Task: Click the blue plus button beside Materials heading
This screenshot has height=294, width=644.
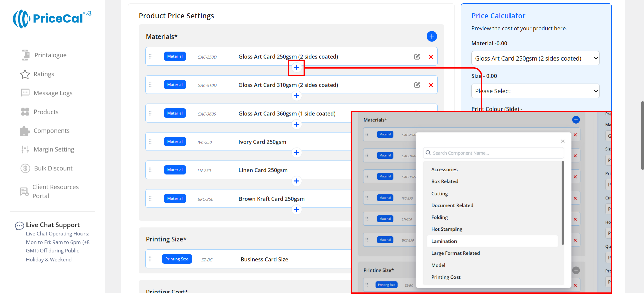Action: (431, 36)
